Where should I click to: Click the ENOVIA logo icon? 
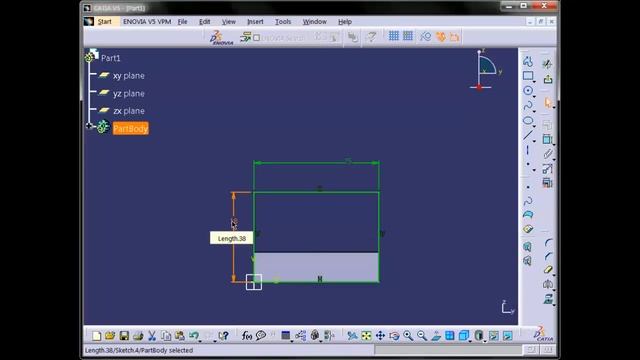coord(221,37)
